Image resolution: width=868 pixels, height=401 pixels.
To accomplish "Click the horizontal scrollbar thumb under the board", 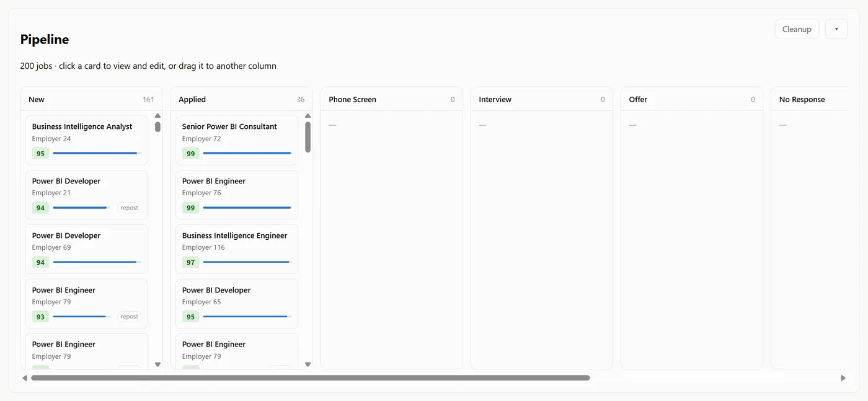I will 310,378.
